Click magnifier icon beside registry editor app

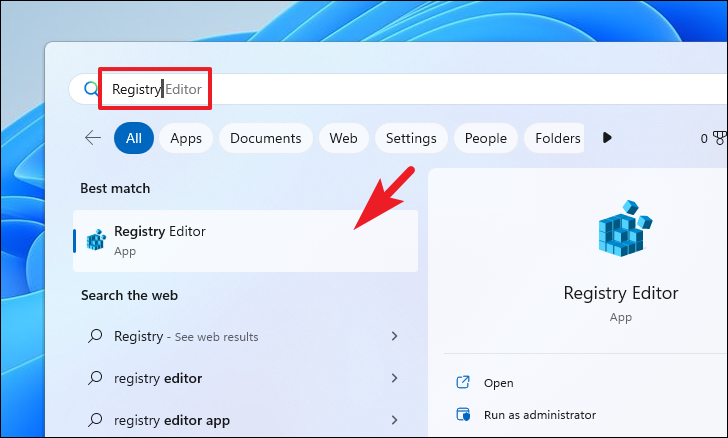click(95, 419)
